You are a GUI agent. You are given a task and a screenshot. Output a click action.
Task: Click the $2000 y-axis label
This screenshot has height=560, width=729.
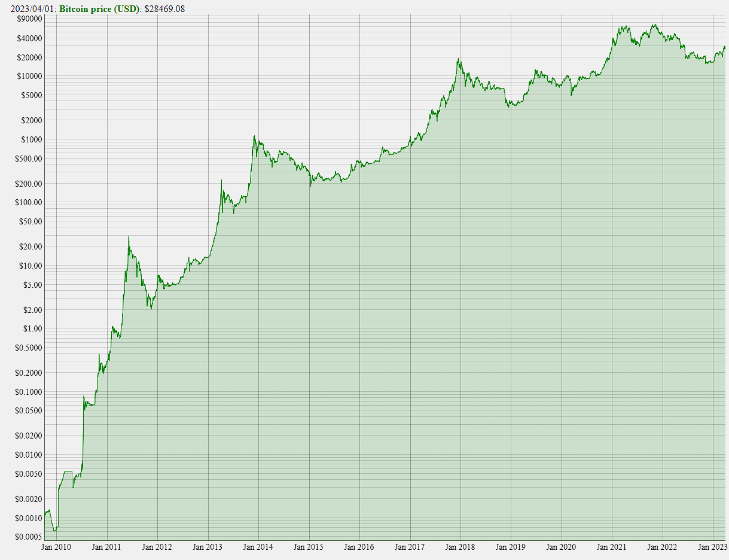pyautogui.click(x=30, y=120)
